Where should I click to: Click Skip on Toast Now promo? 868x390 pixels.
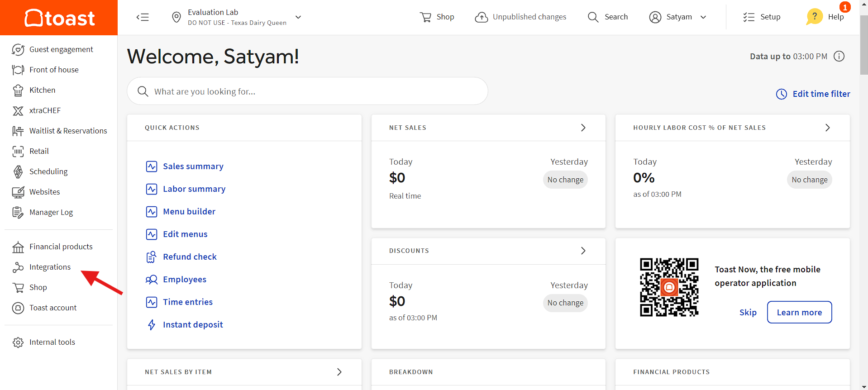(x=748, y=312)
